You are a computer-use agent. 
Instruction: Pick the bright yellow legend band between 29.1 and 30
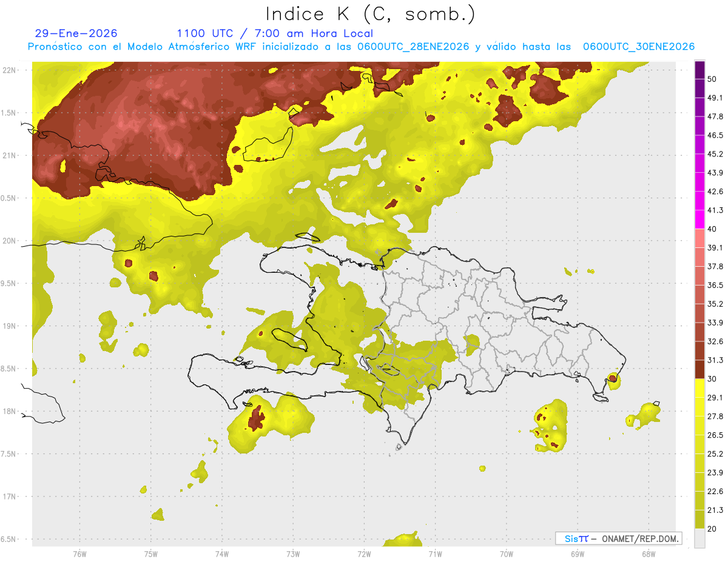[699, 389]
